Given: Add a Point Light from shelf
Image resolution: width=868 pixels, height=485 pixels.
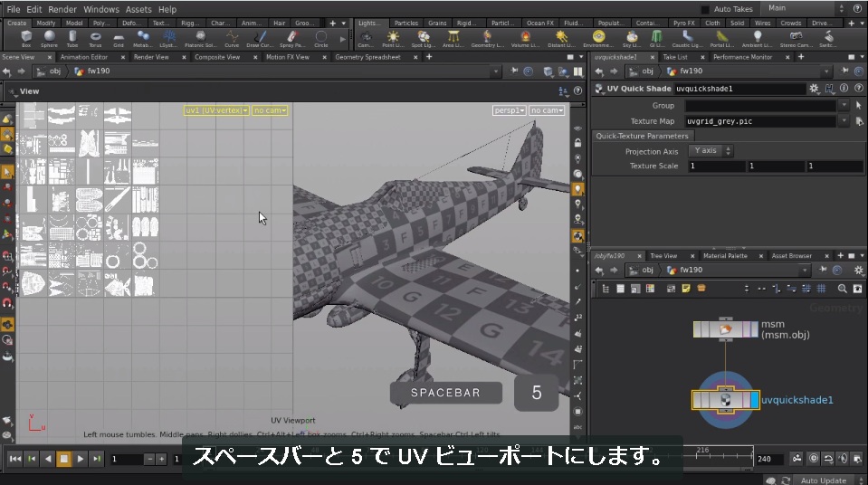Looking at the screenshot, I should pos(393,39).
